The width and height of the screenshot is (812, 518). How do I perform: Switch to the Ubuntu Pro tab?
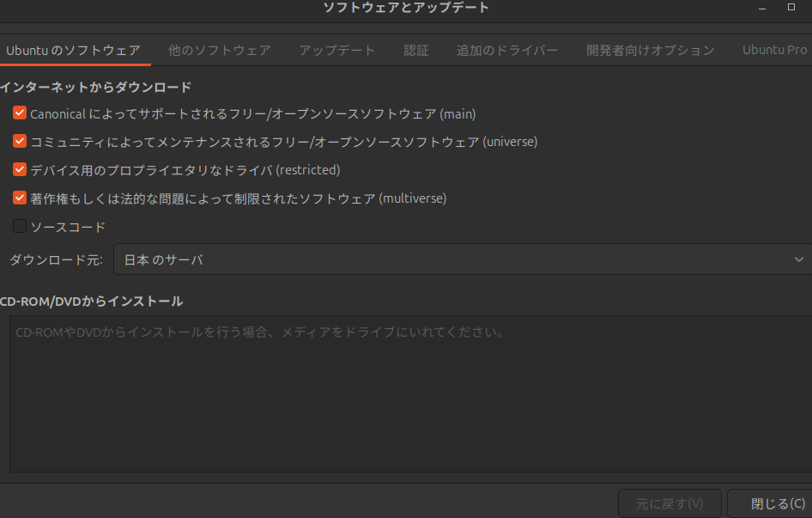coord(774,51)
